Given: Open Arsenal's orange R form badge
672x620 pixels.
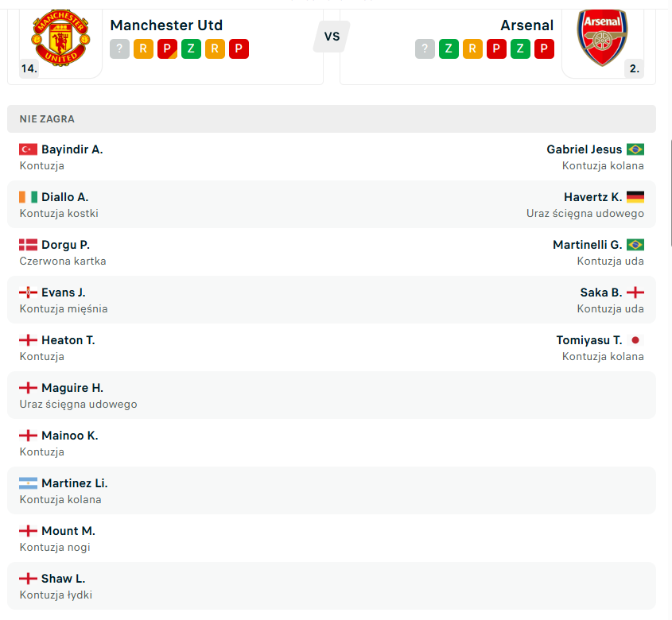Looking at the screenshot, I should click(x=472, y=48).
